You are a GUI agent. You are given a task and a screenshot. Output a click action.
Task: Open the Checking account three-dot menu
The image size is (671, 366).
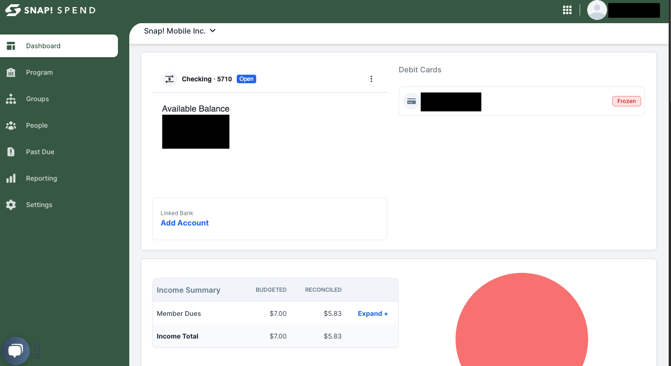371,79
